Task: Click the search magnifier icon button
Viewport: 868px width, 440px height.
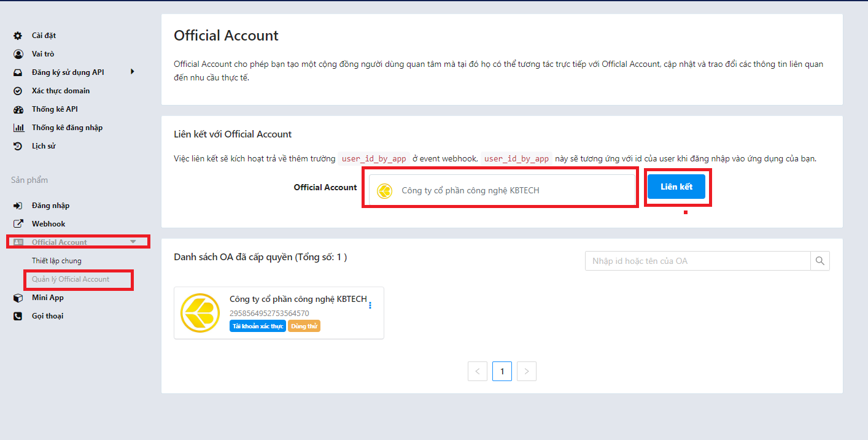Action: (820, 261)
